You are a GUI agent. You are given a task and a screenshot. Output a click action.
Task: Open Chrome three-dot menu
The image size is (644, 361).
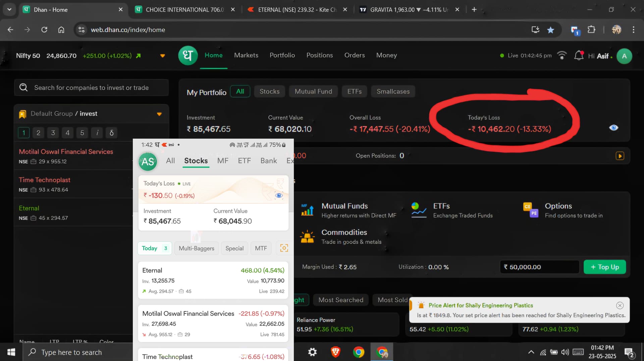(633, 29)
